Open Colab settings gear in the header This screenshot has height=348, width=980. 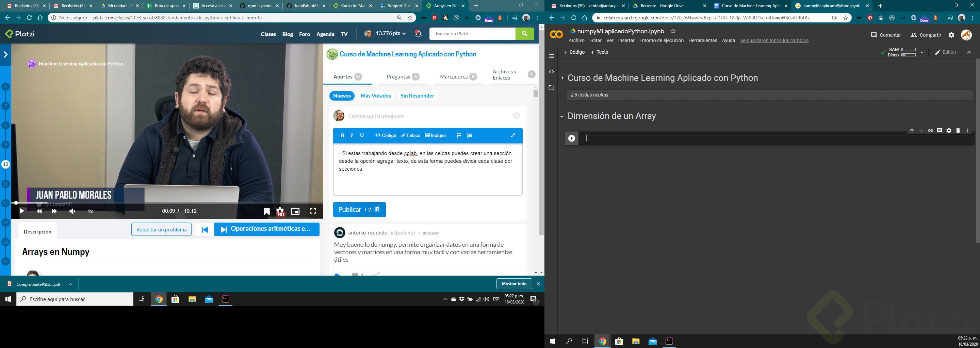[951, 35]
